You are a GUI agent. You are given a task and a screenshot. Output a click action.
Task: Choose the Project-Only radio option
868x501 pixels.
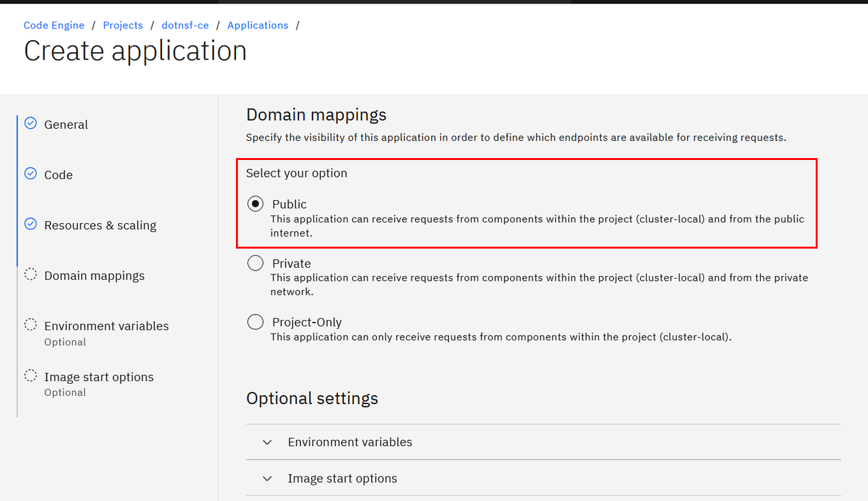256,322
